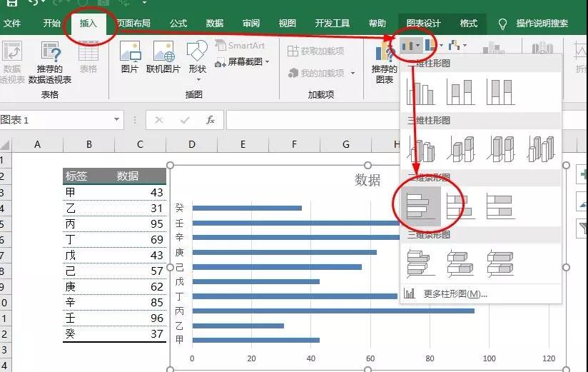Select 3D clustered column chart
The image size is (588, 372).
tap(421, 149)
